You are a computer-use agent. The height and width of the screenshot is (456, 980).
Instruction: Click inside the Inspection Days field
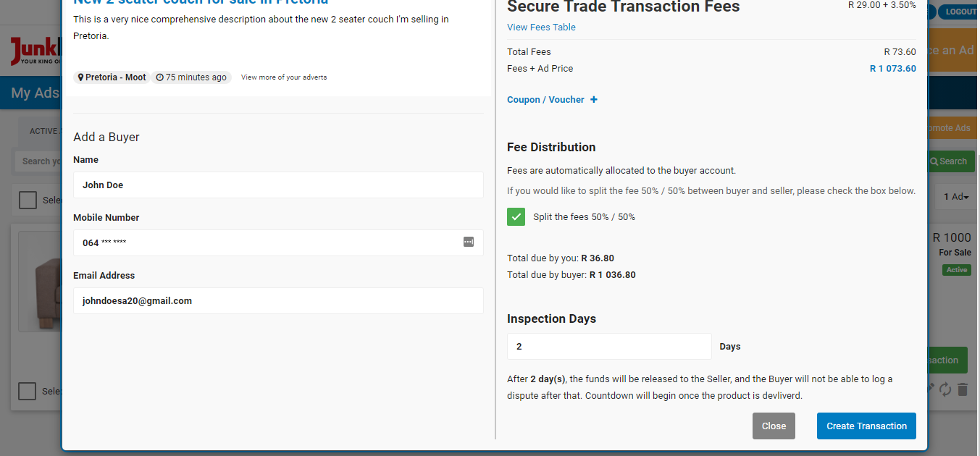[x=608, y=346]
